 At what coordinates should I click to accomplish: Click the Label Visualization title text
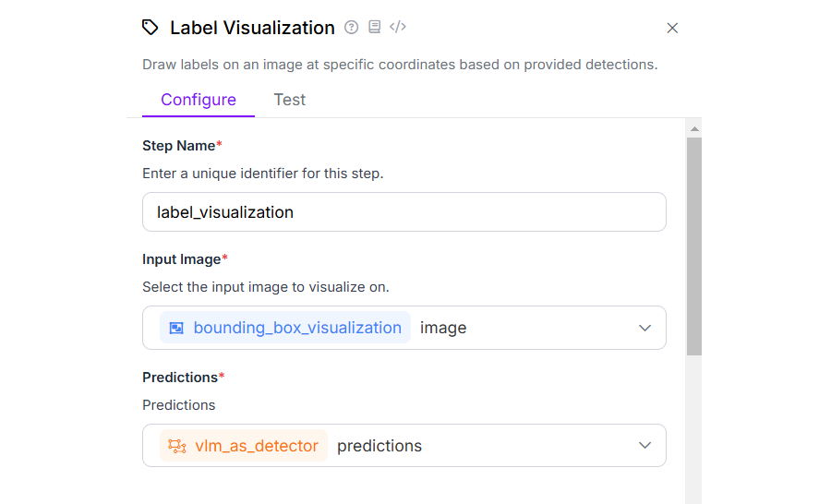click(252, 28)
